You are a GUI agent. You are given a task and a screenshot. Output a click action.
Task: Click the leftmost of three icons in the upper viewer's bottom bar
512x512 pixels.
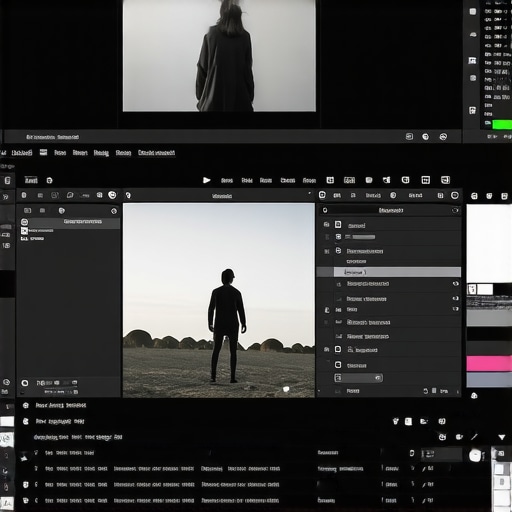coord(409,136)
